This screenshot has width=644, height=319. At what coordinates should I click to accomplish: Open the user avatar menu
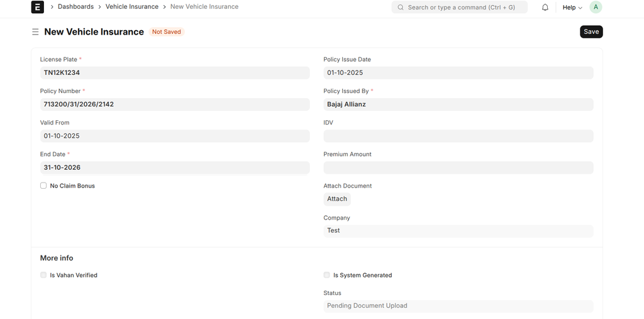pyautogui.click(x=596, y=8)
